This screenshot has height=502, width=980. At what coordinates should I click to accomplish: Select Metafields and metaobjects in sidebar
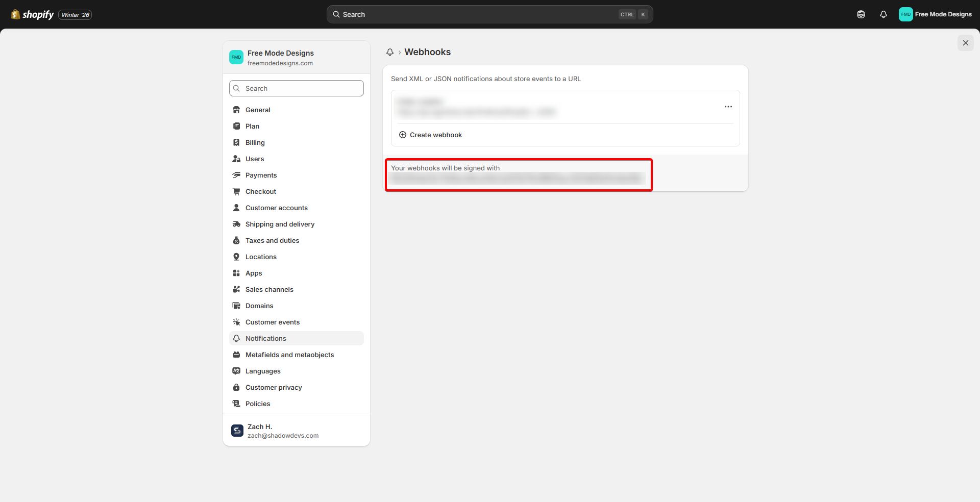[289, 355]
